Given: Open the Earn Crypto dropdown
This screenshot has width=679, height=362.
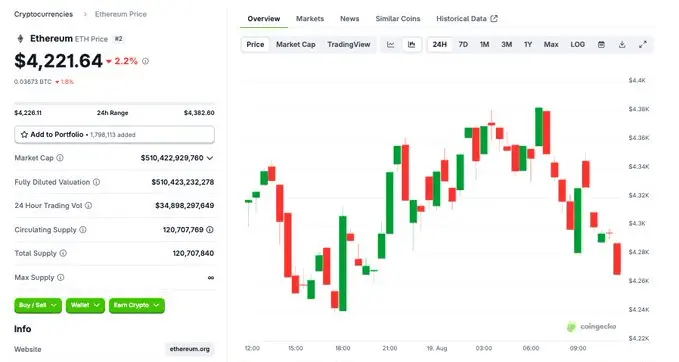Looking at the screenshot, I should point(136,305).
